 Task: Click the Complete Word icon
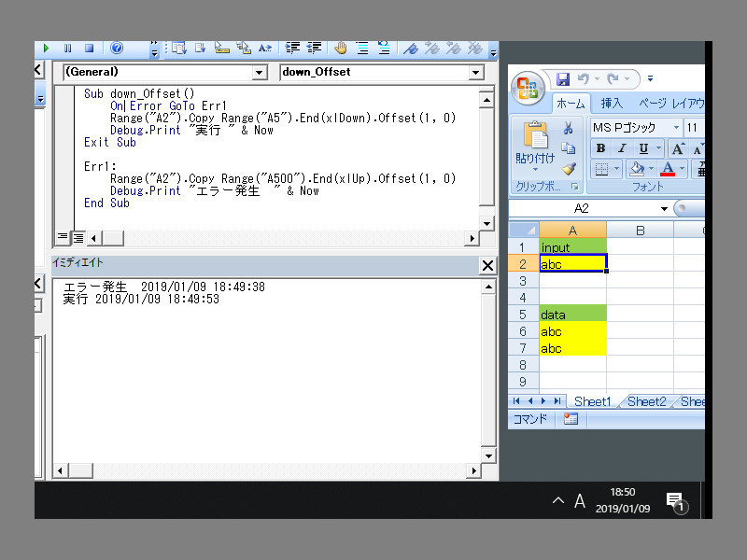[265, 49]
